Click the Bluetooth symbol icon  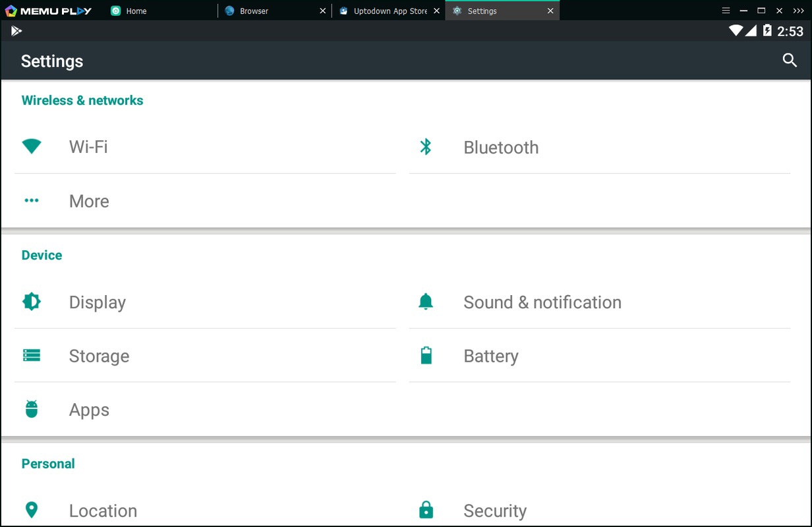click(x=426, y=146)
